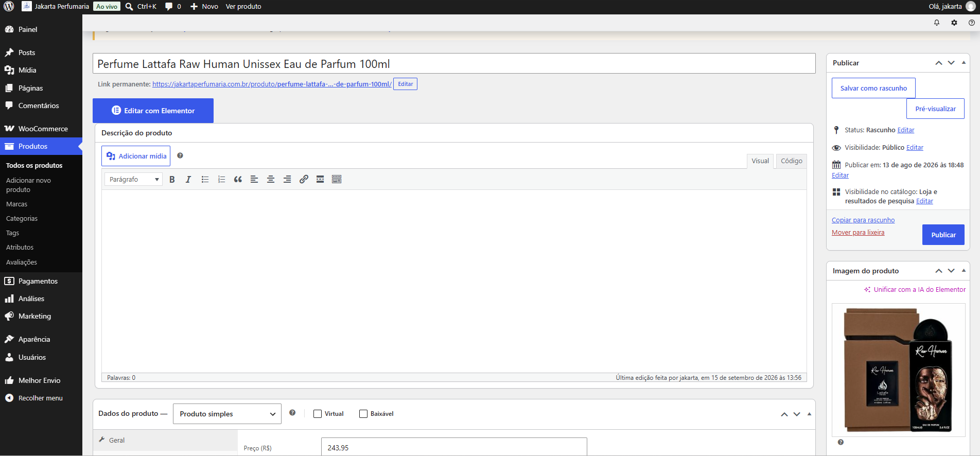Toggle the editor toolbar kitchen sink
The width and height of the screenshot is (980, 456).
point(337,179)
